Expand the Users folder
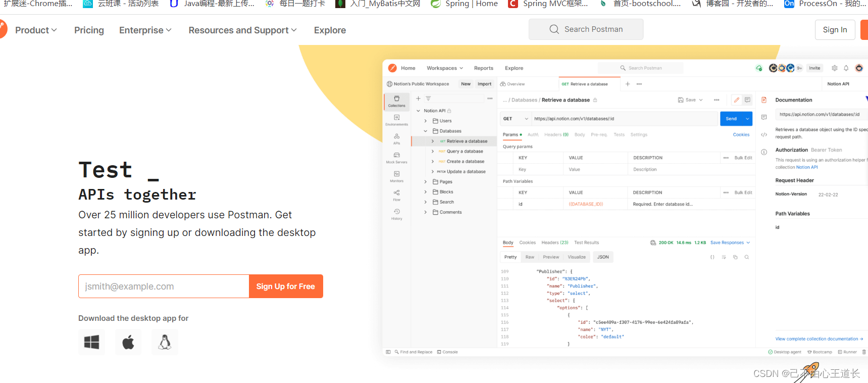 425,121
